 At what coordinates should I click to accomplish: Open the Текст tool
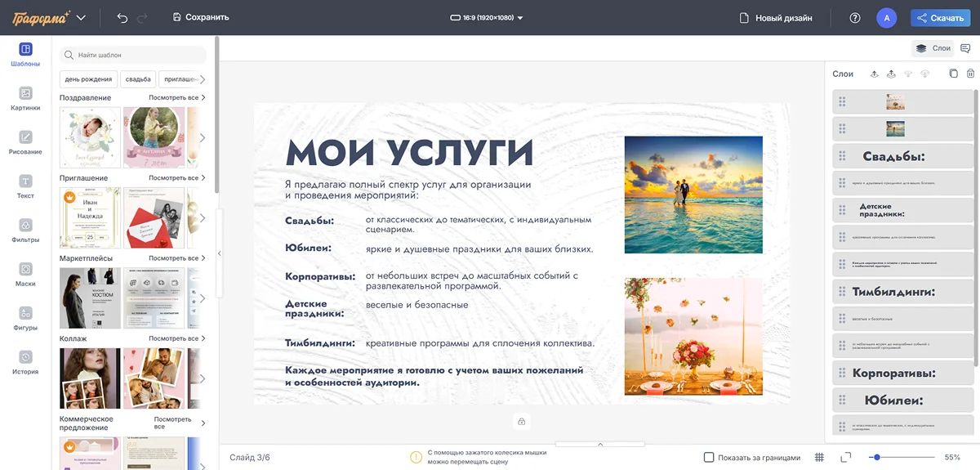(x=25, y=187)
